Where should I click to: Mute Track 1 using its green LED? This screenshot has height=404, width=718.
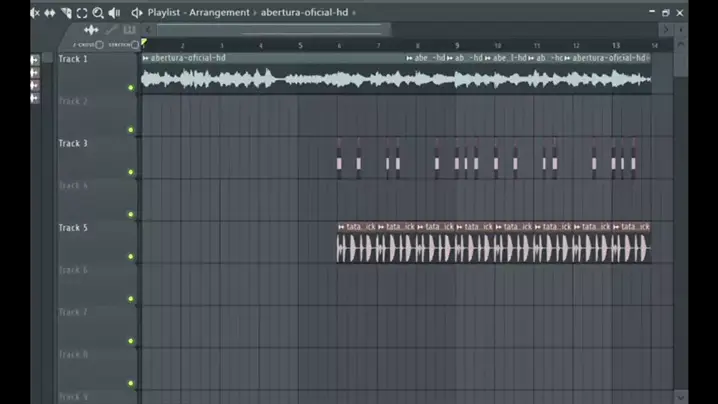click(131, 88)
